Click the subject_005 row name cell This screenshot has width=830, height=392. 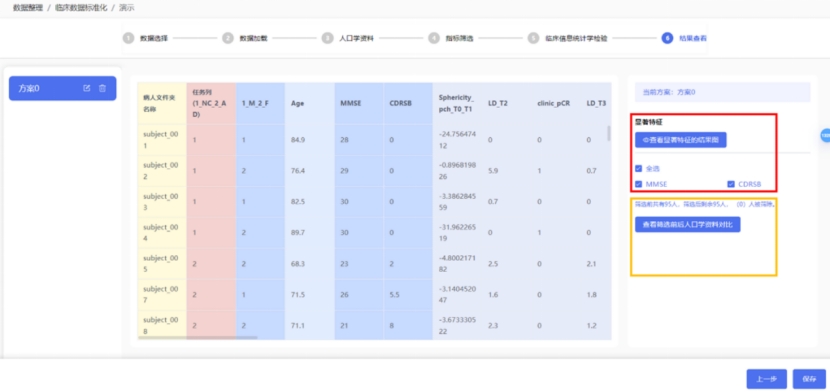click(x=161, y=263)
